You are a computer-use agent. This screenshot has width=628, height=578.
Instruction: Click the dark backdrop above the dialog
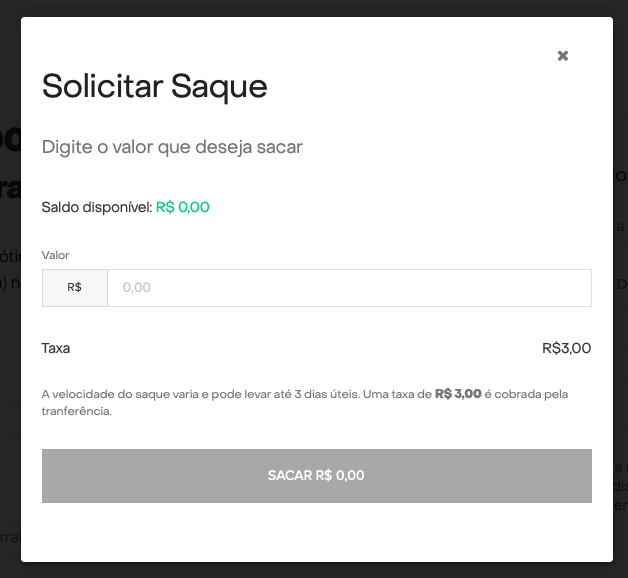tap(314, 7)
